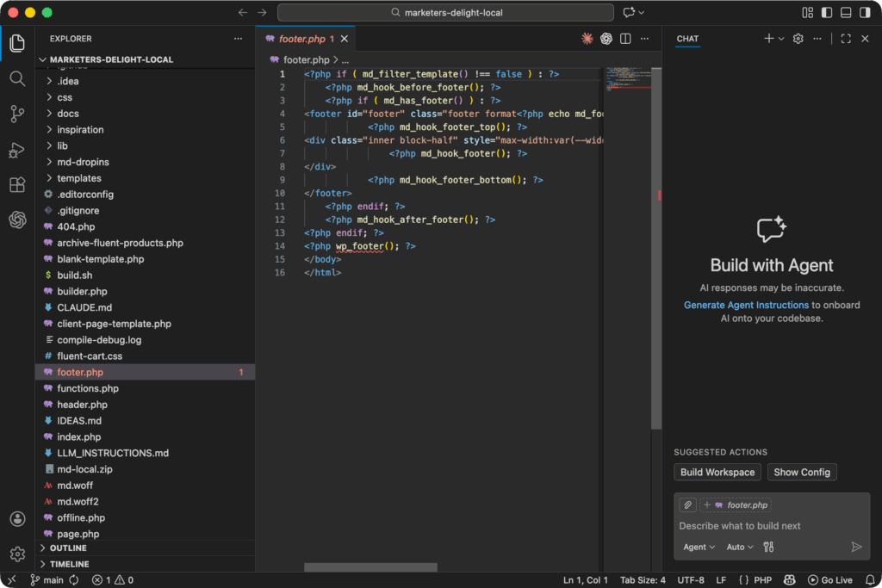Open Run and Debug view
The height and width of the screenshot is (588, 882).
tap(17, 150)
